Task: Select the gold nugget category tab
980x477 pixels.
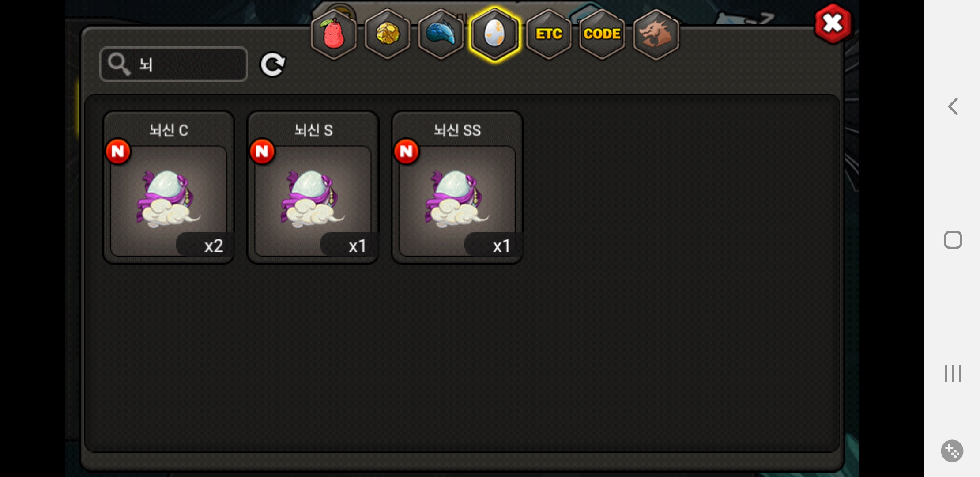Action: (388, 34)
